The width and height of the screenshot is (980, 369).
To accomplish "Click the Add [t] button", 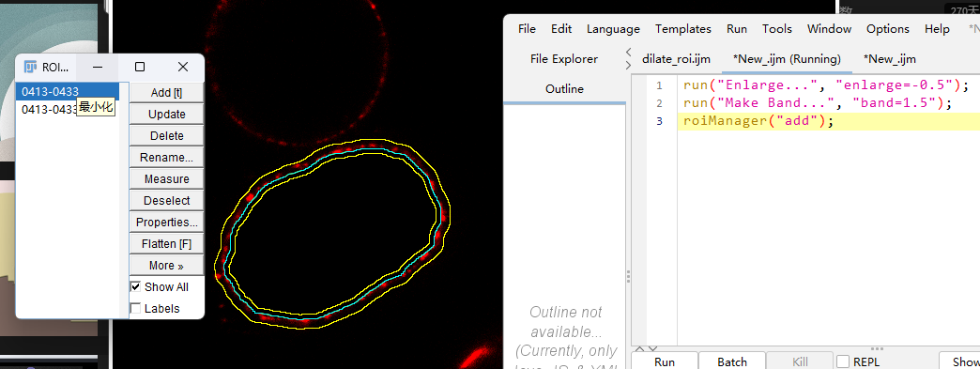I will point(166,93).
